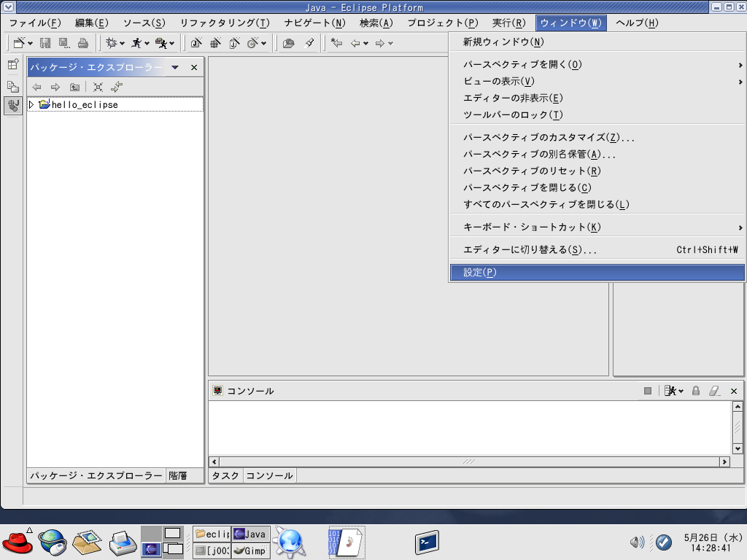Click the Save icon in main toolbar
Image resolution: width=747 pixels, height=560 pixels.
(45, 43)
